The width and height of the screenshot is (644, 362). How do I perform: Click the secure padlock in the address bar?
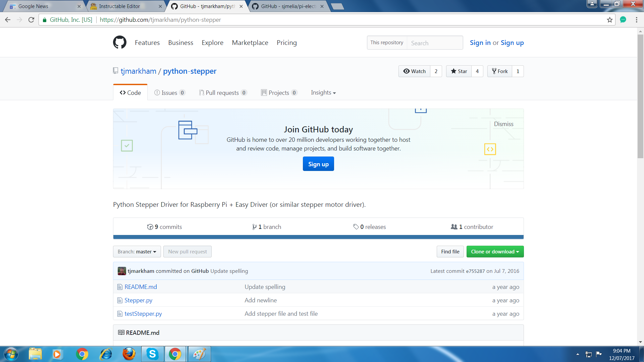point(44,20)
